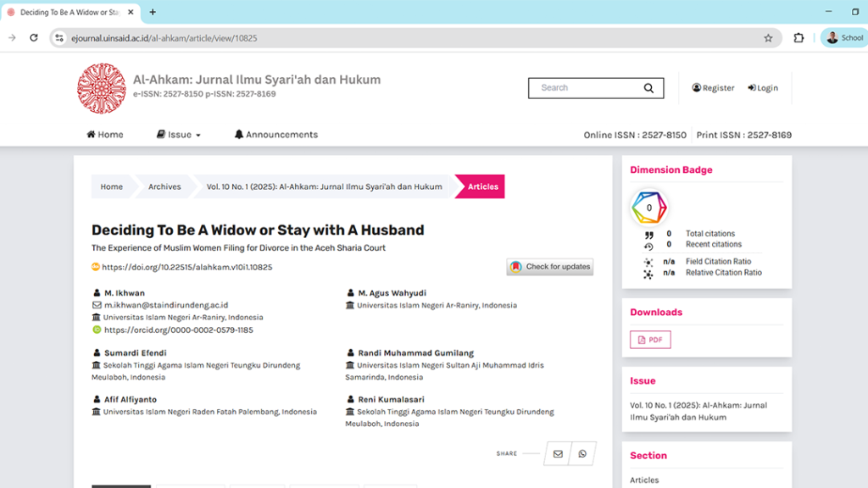Open the School profile menu

844,38
